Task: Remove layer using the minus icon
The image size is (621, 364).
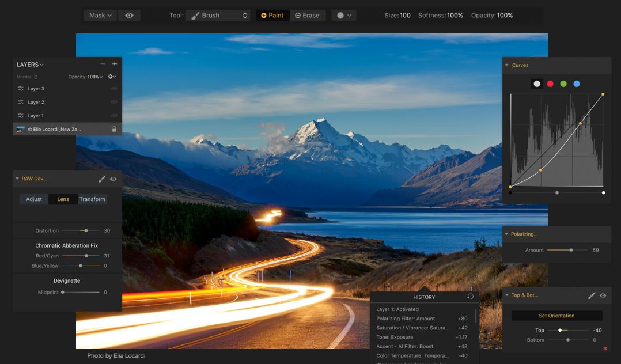Action: point(103,64)
